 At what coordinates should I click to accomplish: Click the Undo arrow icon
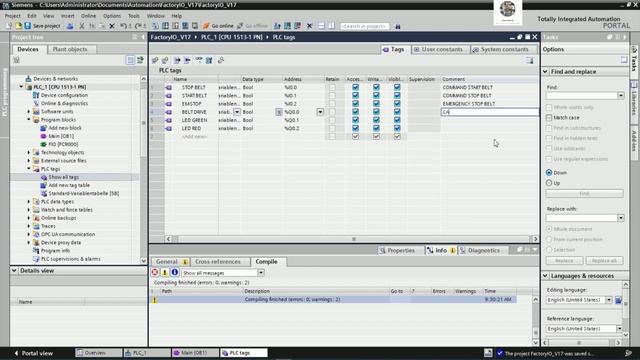(123, 26)
